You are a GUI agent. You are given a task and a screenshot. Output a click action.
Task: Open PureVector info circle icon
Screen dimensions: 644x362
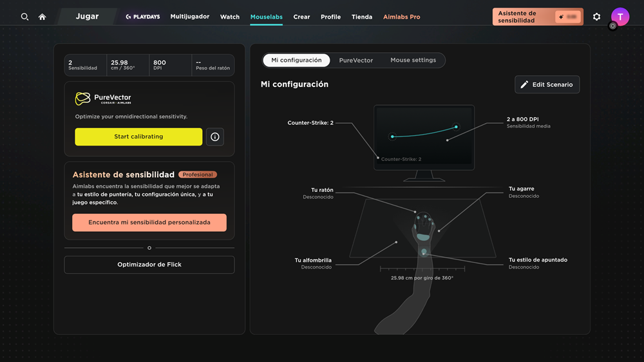215,137
